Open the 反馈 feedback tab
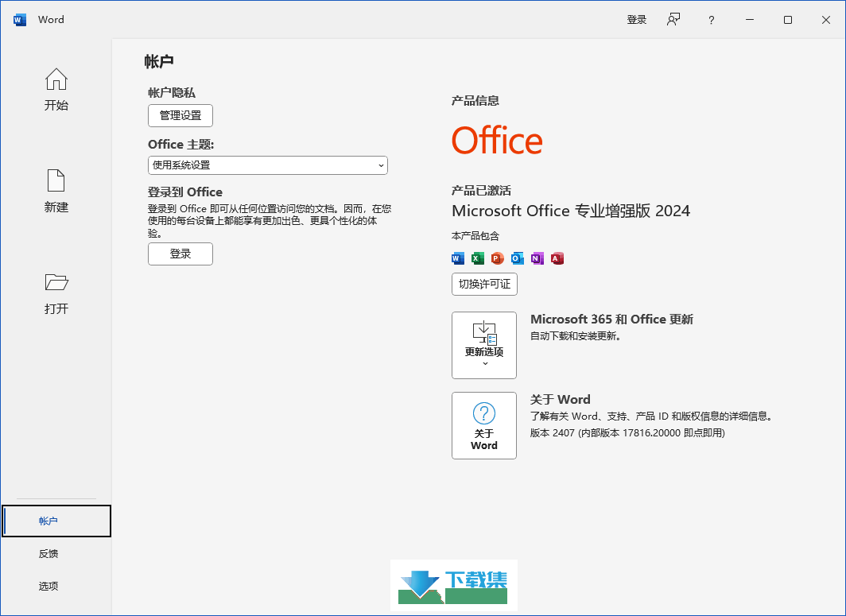 tap(49, 553)
